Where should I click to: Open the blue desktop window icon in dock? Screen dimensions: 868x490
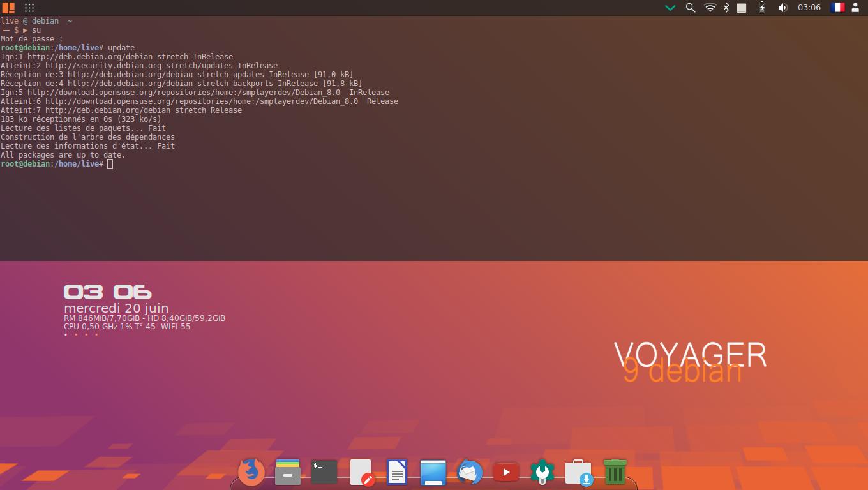coord(433,472)
